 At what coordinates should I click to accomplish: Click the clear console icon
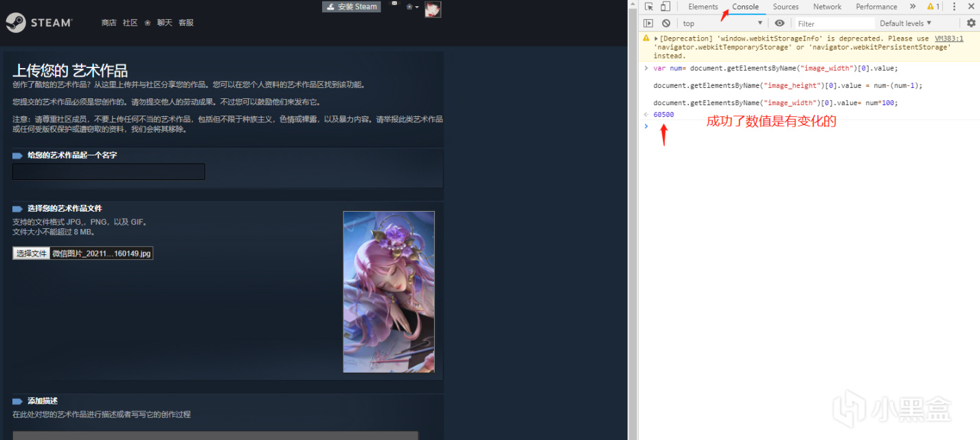pyautogui.click(x=665, y=23)
